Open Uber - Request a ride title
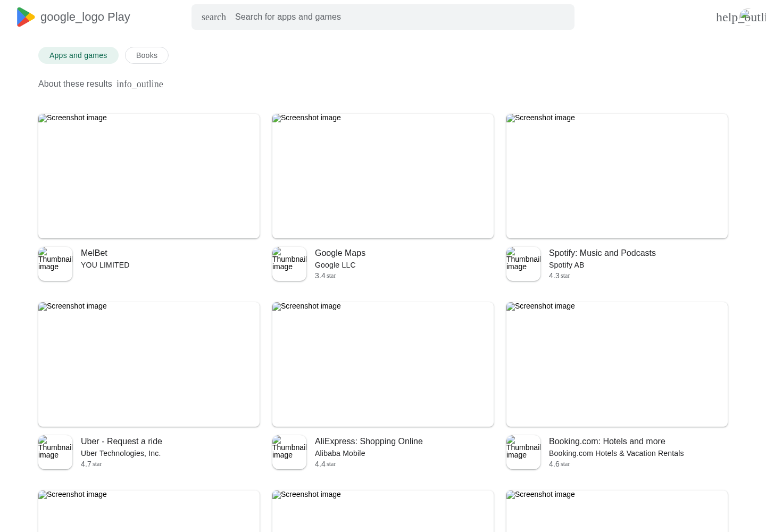Screen dimensions: 766x532 click(121, 442)
